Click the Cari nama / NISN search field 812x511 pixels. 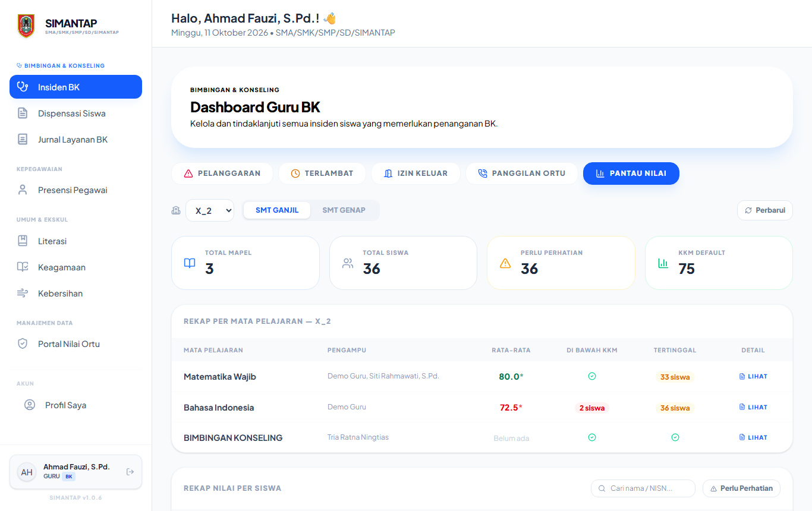(643, 488)
